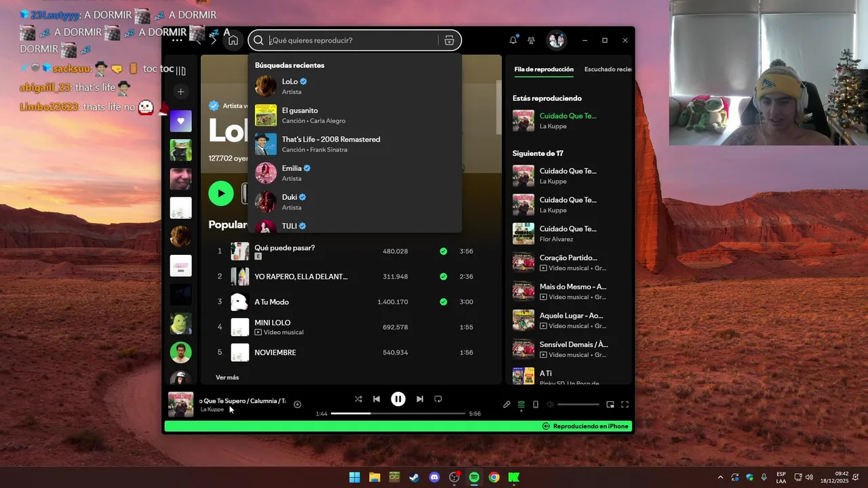Select LoLo from recent searches
Image resolution: width=868 pixels, height=488 pixels.
click(355, 86)
